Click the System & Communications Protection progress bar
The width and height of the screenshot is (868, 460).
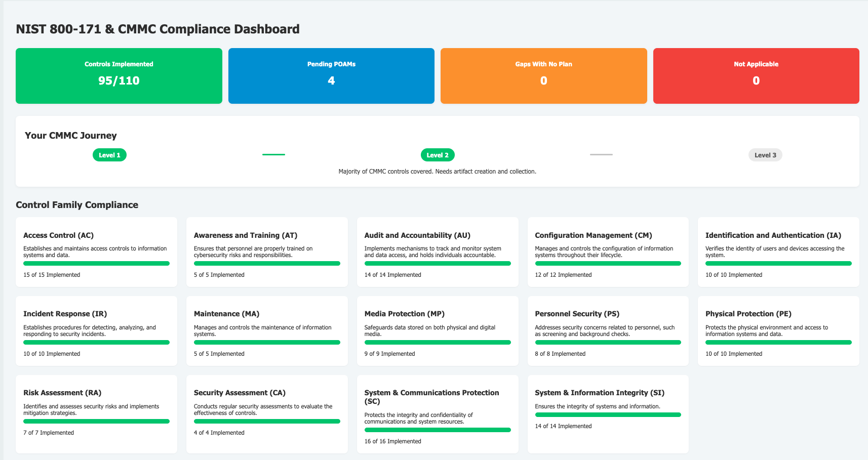[x=438, y=430]
